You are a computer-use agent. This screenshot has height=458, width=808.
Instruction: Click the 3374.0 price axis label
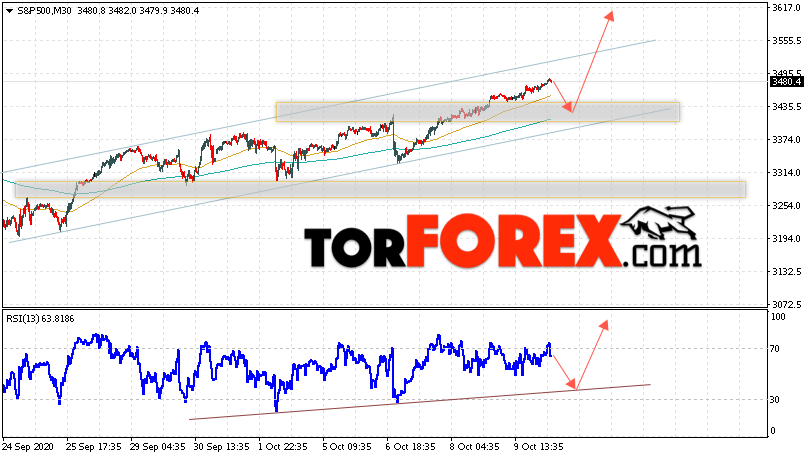click(x=787, y=140)
